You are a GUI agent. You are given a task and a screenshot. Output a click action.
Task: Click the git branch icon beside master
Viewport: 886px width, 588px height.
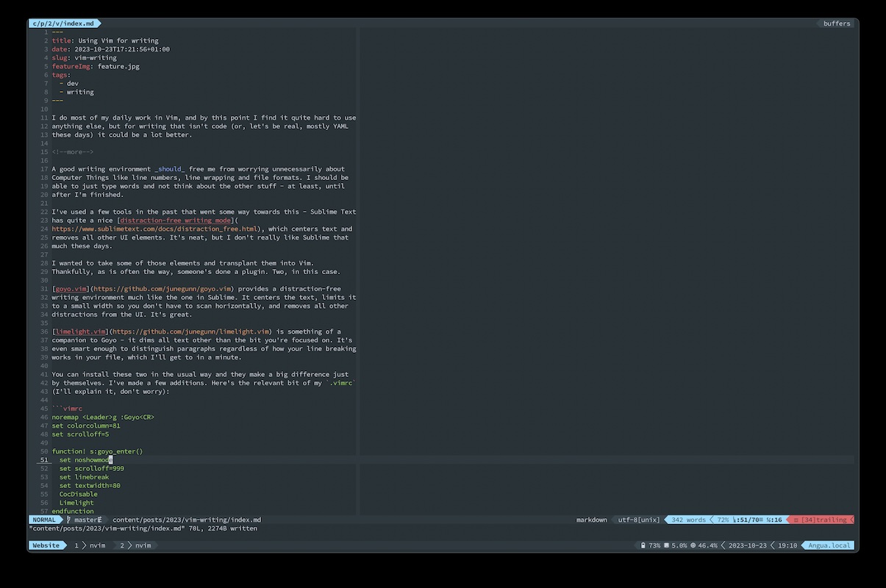tap(69, 520)
